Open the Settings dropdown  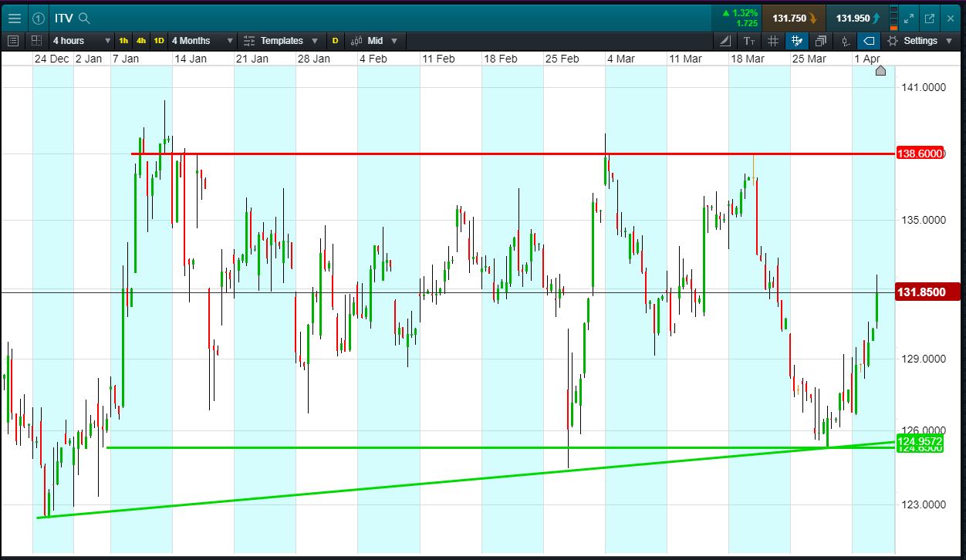(x=919, y=40)
